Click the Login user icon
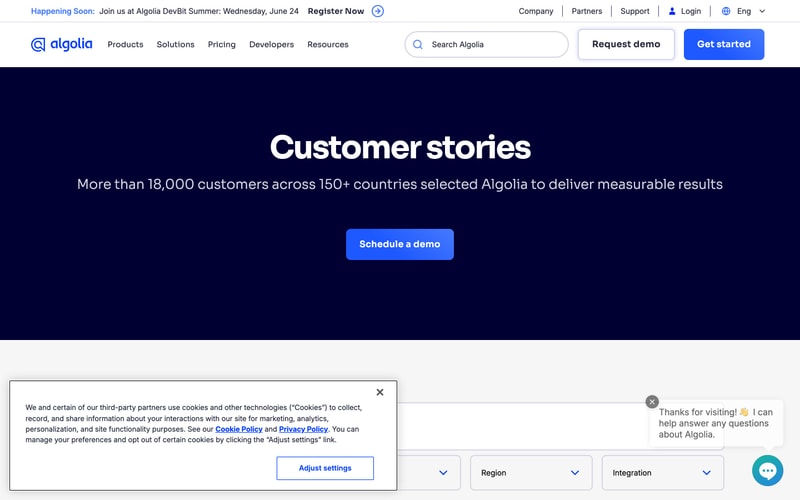 [x=672, y=11]
